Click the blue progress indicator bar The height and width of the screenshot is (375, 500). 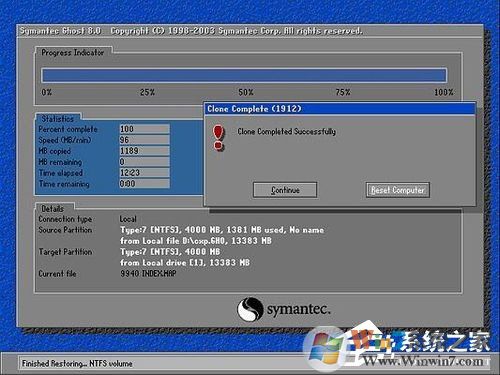click(x=244, y=75)
